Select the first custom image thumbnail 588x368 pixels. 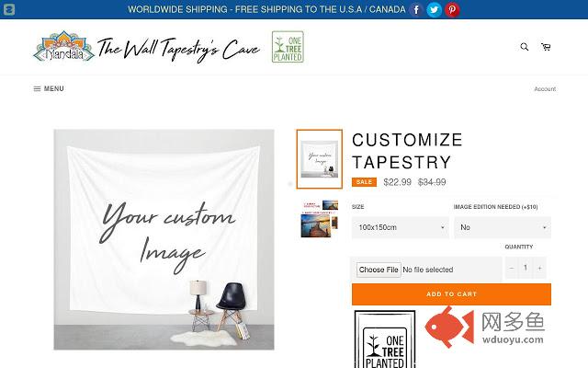[320, 159]
